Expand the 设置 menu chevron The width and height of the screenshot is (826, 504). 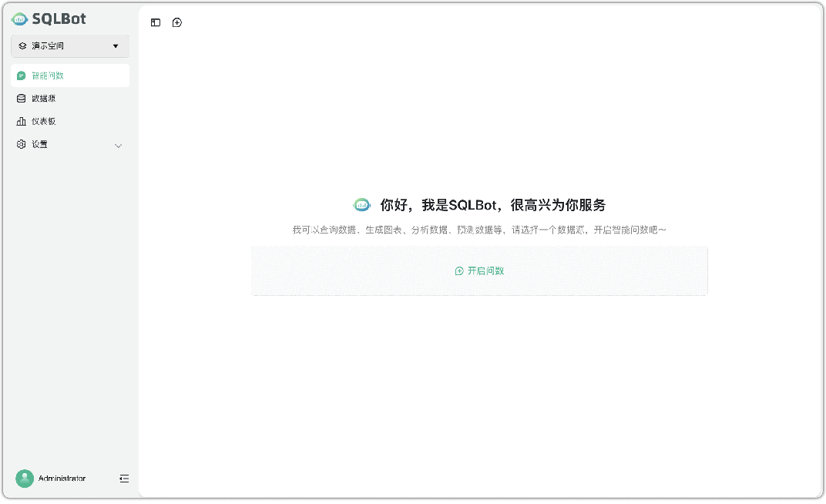pyautogui.click(x=118, y=145)
